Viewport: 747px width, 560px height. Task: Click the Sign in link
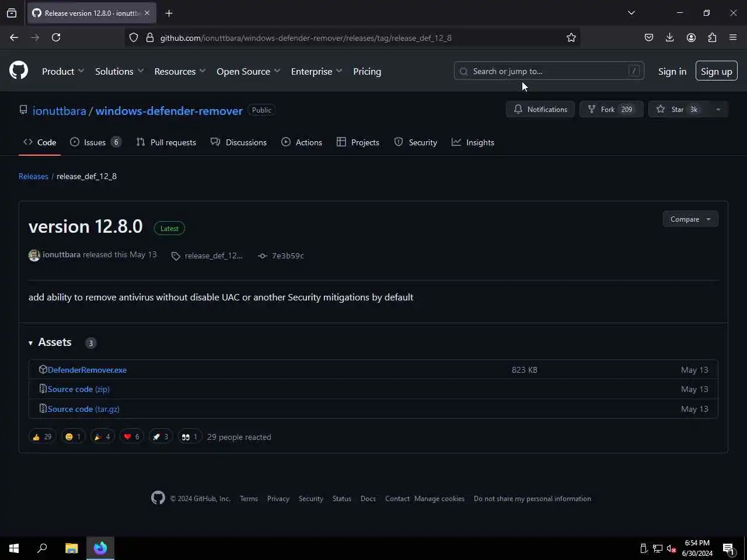point(672,71)
